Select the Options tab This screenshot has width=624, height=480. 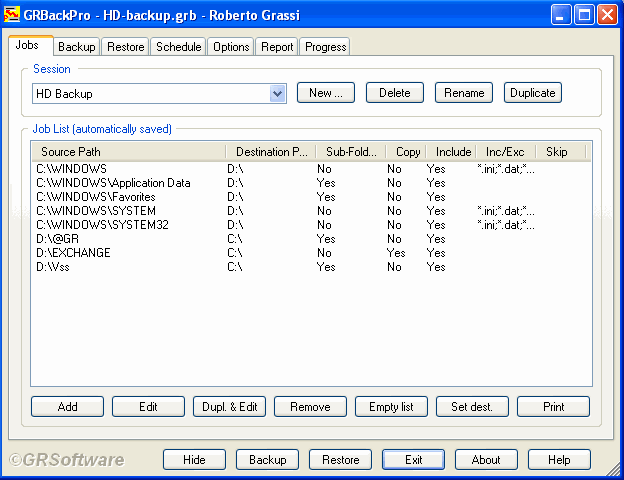click(x=231, y=47)
